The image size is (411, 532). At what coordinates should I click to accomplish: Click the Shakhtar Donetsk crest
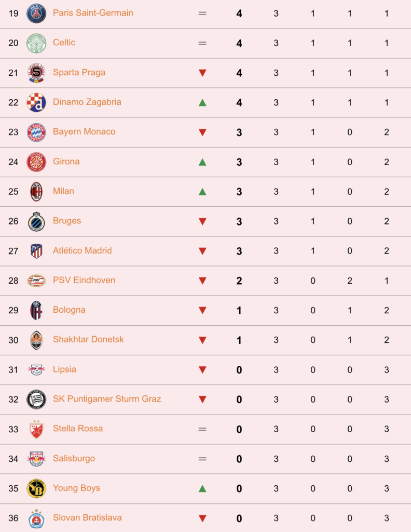[x=36, y=340]
